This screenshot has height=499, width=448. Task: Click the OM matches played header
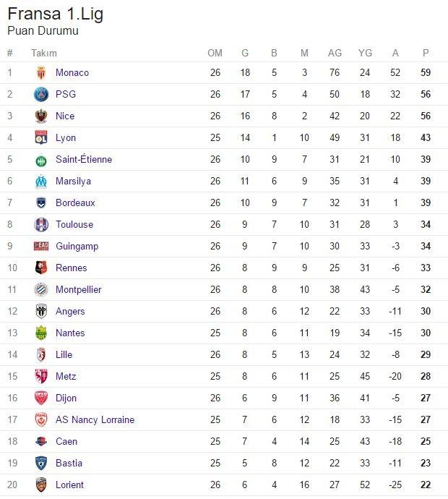[215, 53]
